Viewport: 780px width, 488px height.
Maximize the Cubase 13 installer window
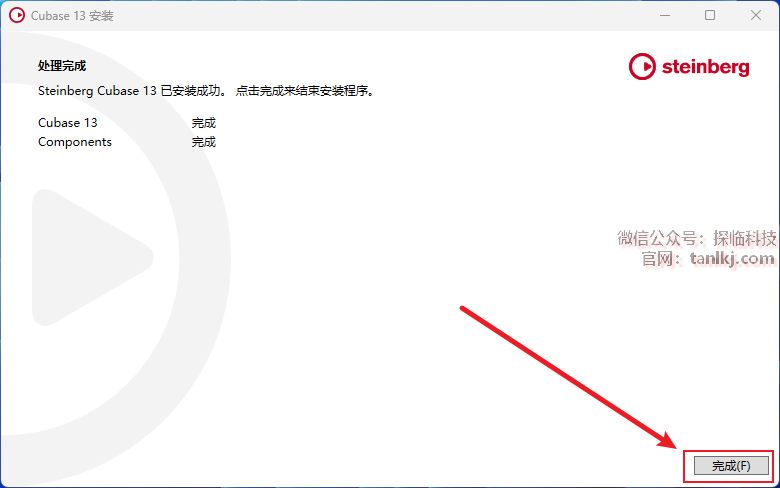710,15
